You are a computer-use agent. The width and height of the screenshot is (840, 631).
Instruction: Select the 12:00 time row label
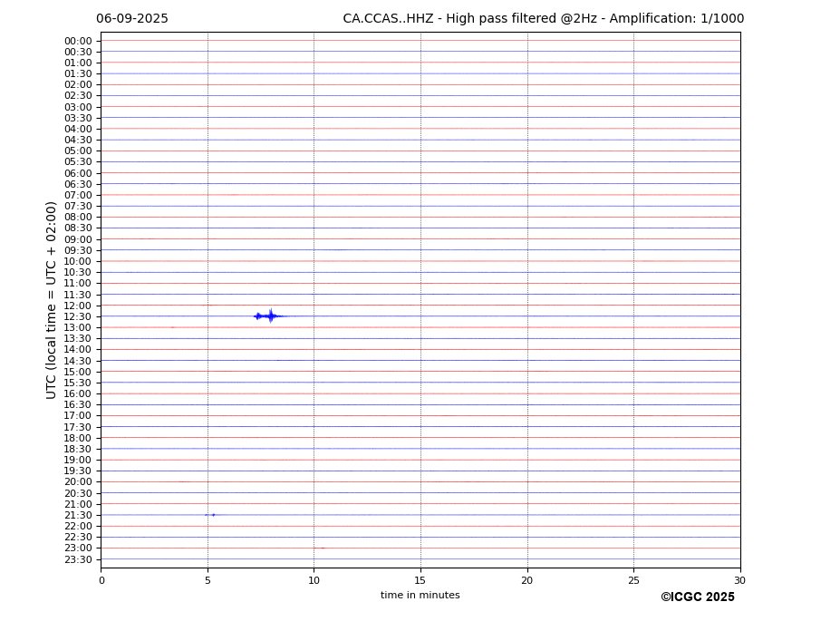(x=78, y=306)
